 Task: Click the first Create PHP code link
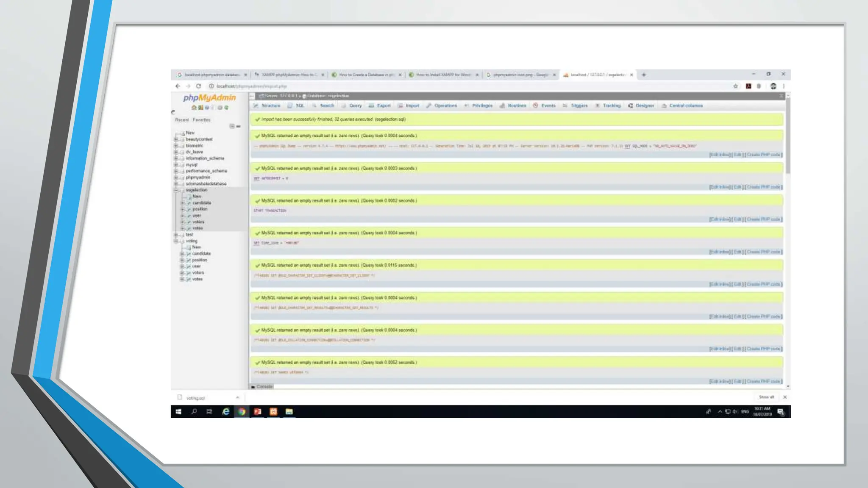coord(764,155)
